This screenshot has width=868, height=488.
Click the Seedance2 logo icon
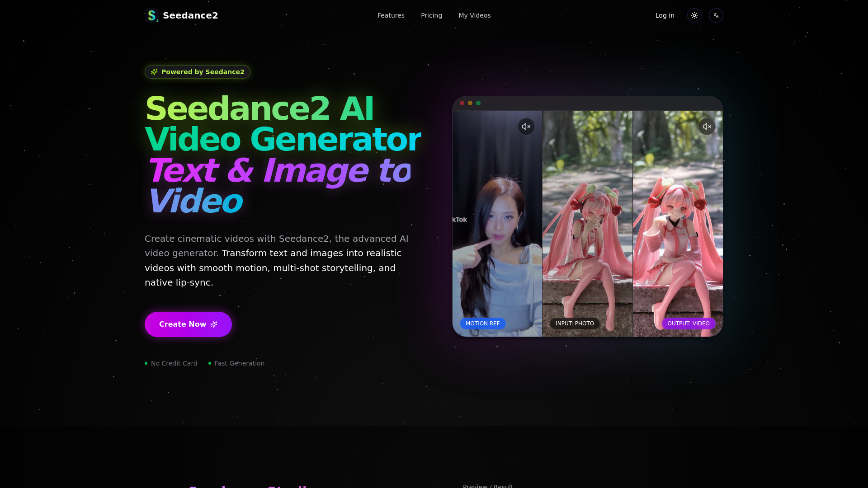click(x=152, y=15)
